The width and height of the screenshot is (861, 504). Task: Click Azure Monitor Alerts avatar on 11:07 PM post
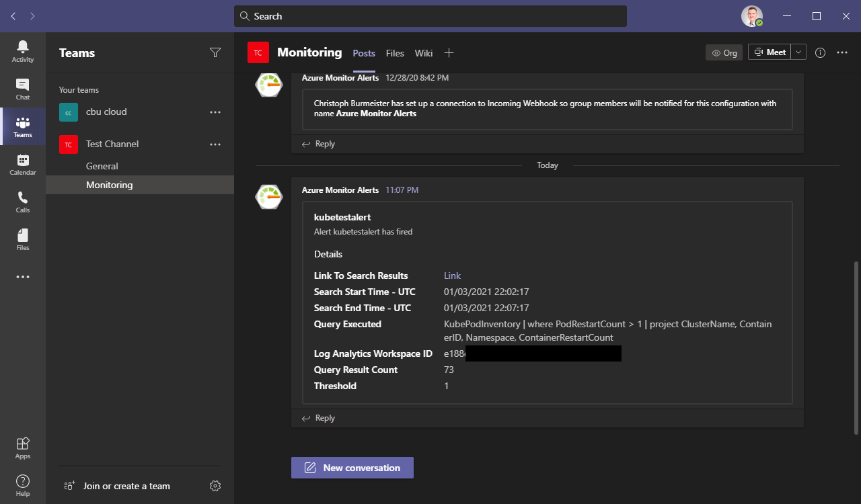(x=269, y=197)
